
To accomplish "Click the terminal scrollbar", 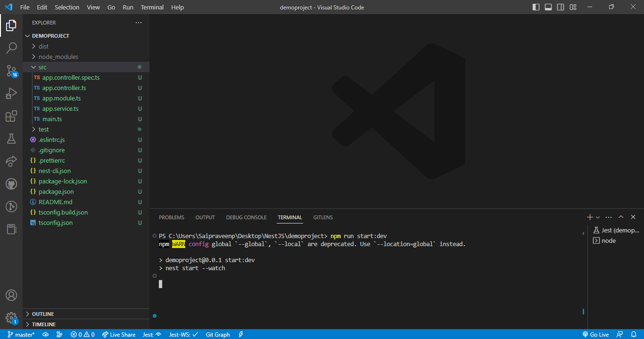I will pyautogui.click(x=584, y=273).
